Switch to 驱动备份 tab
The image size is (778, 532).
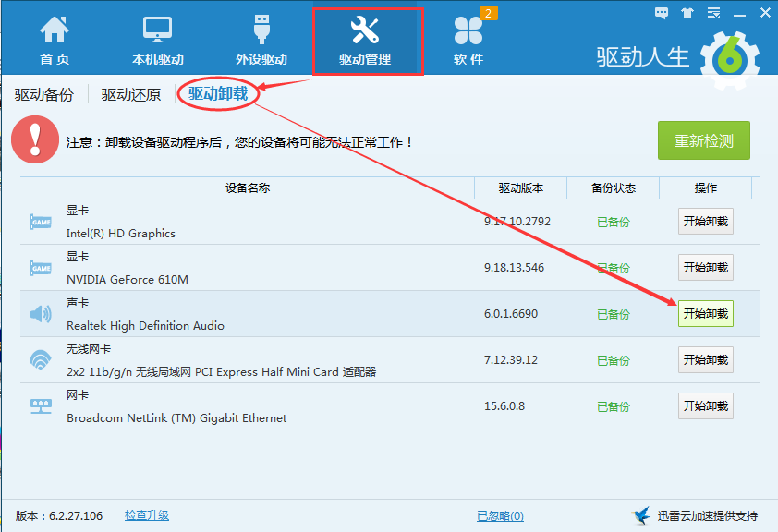tap(43, 94)
